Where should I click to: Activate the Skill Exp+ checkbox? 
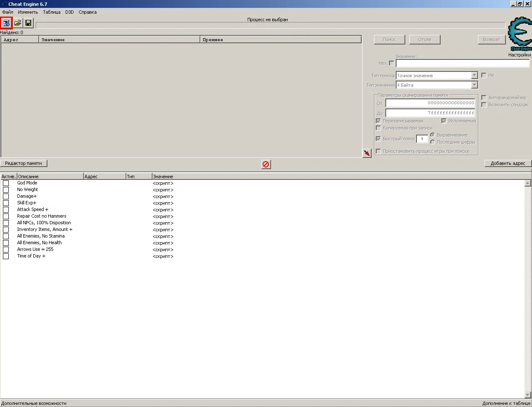point(6,203)
